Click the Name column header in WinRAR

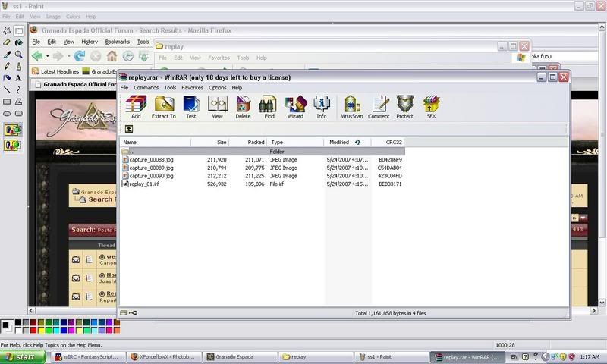click(156, 143)
